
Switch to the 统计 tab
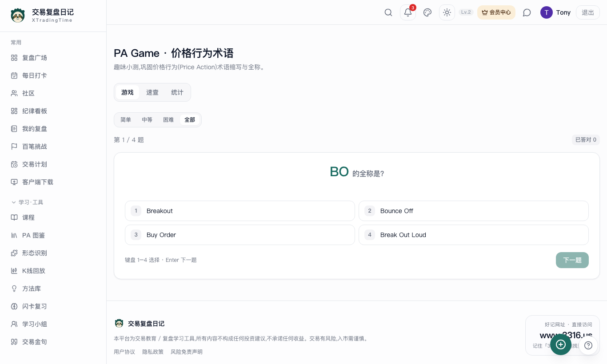(x=177, y=92)
